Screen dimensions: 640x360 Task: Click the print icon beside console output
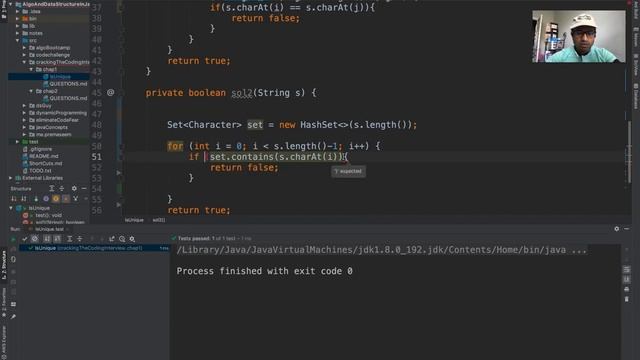(627, 289)
